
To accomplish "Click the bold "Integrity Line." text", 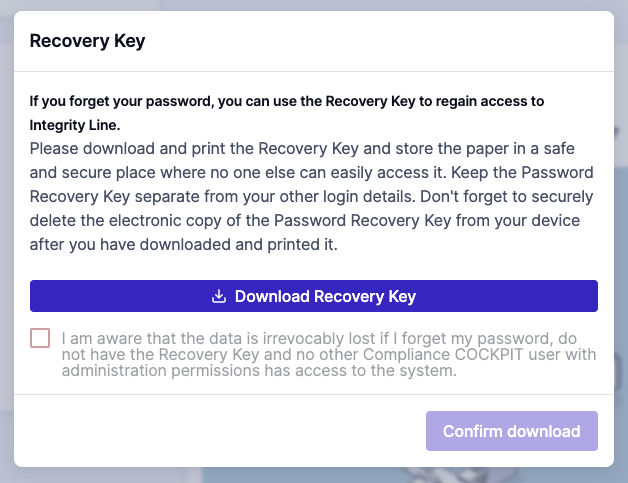I will [76, 124].
